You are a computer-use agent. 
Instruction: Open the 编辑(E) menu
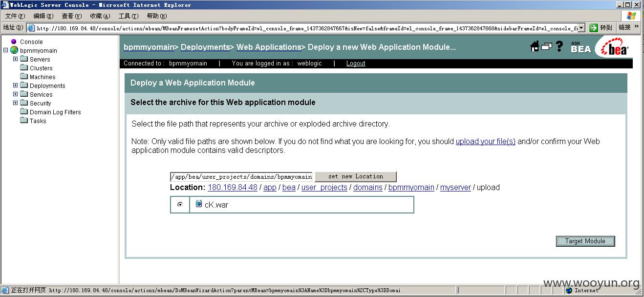43,16
